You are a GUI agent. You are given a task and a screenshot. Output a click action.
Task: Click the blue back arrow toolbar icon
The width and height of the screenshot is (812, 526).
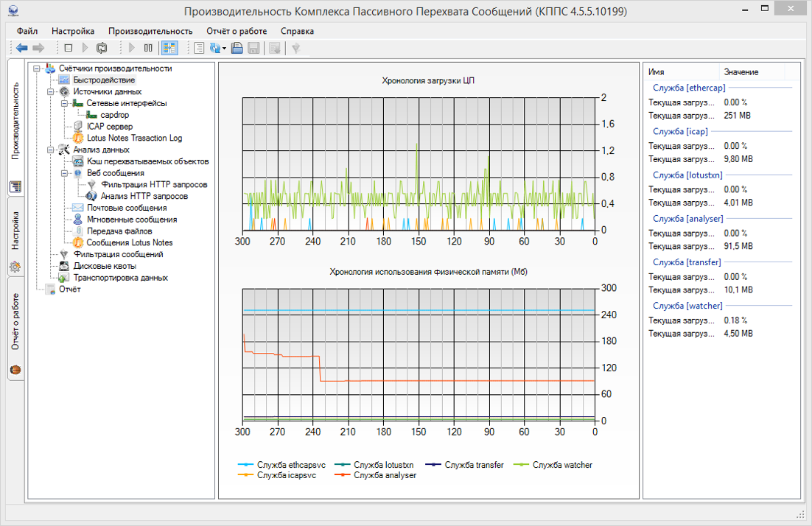point(21,48)
